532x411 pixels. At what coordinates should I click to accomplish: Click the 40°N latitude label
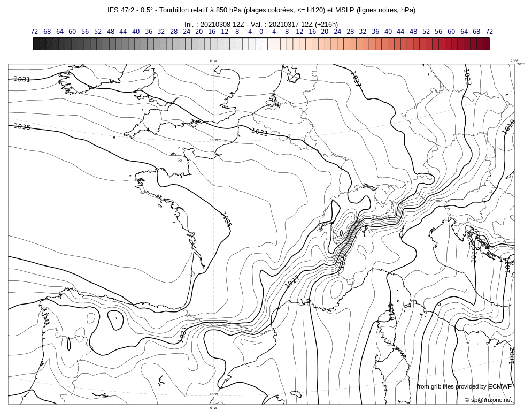tap(213, 394)
